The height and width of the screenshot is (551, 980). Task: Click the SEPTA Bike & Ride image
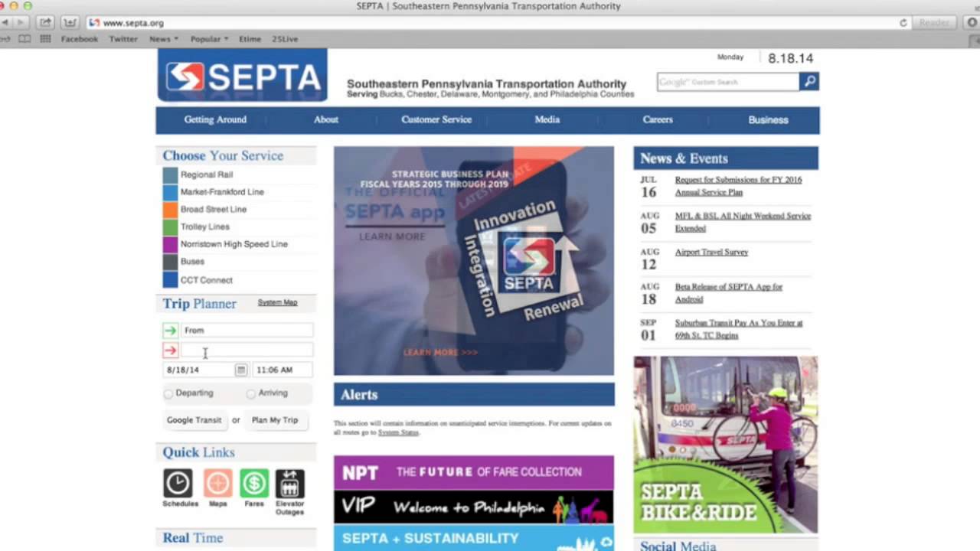point(726,445)
